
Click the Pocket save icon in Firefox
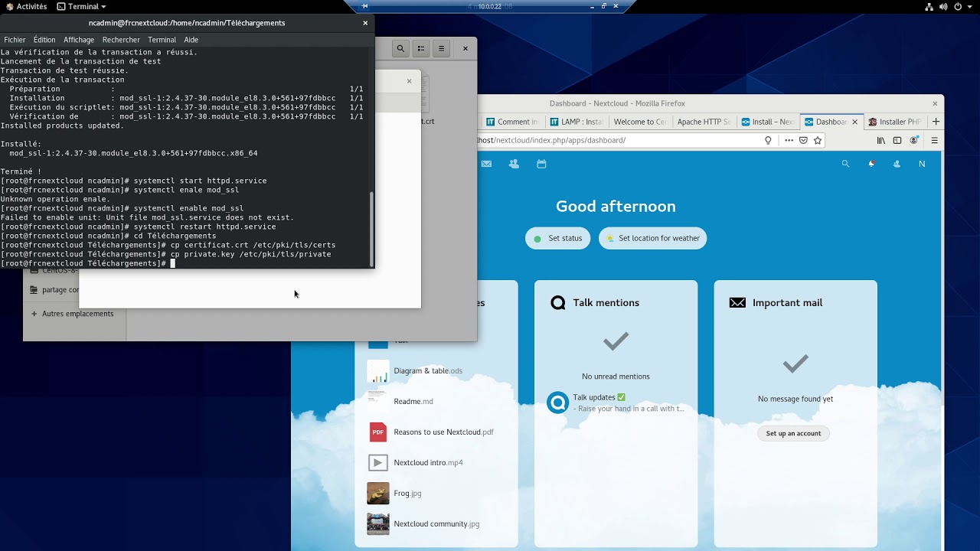click(x=803, y=140)
